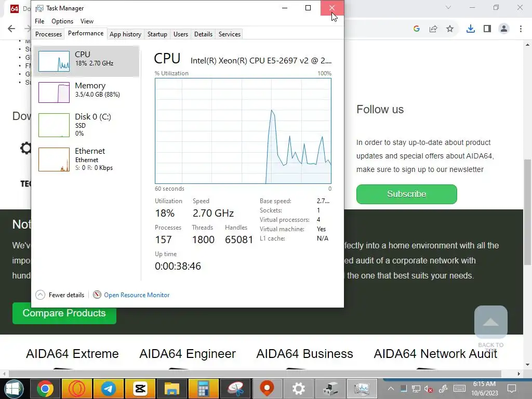This screenshot has height=399, width=532.
Task: Click the Google icon in Chrome address bar
Action: point(417,29)
